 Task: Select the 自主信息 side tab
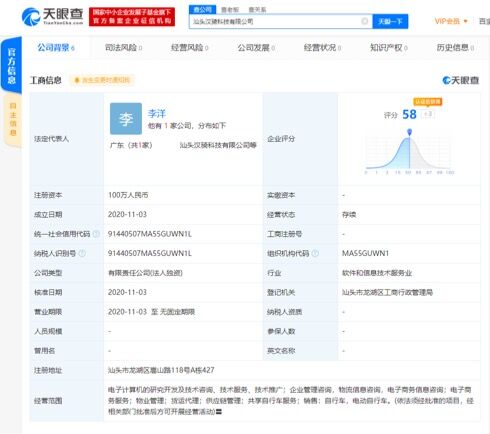pos(13,119)
